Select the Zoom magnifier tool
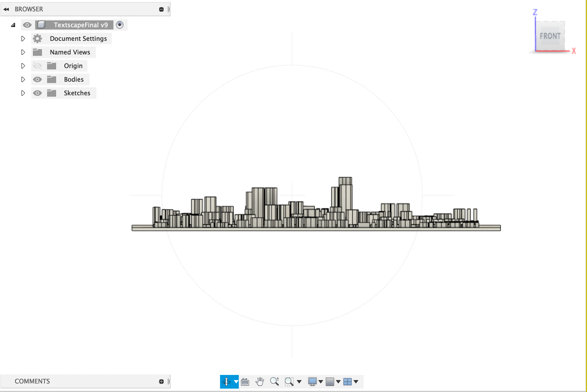Image resolution: width=587 pixels, height=392 pixels. [275, 381]
